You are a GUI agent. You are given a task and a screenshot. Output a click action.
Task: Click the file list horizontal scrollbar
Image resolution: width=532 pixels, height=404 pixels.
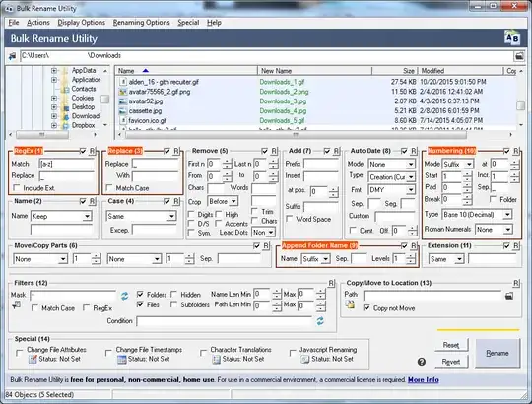[296, 135]
